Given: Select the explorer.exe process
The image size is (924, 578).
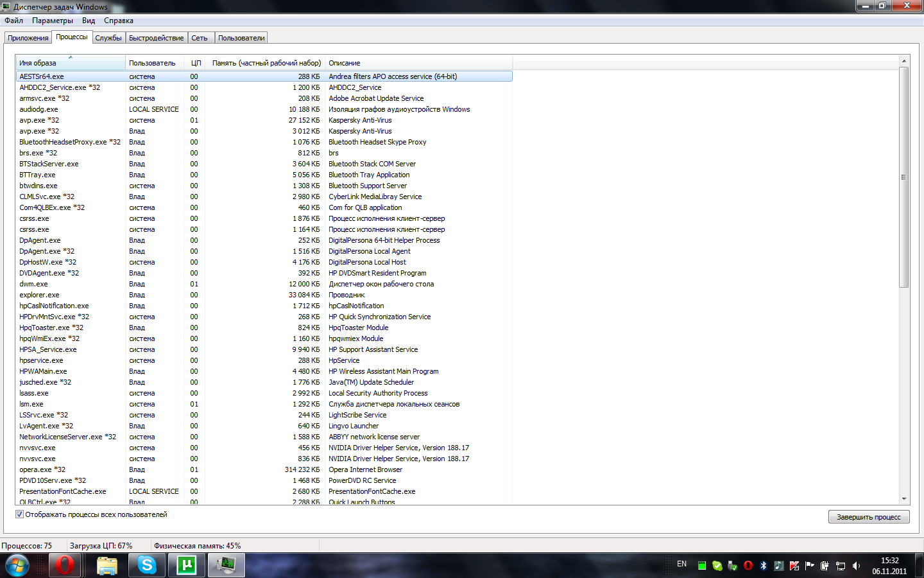Looking at the screenshot, I should click(x=264, y=295).
